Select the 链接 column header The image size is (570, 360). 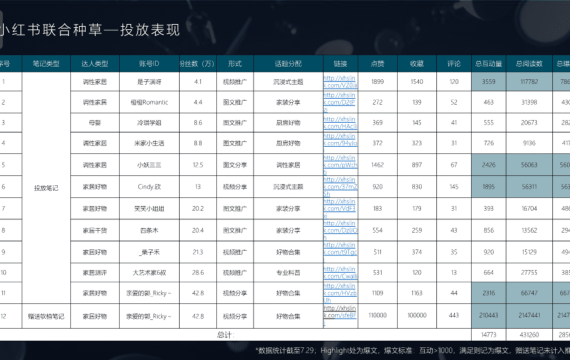pyautogui.click(x=341, y=64)
